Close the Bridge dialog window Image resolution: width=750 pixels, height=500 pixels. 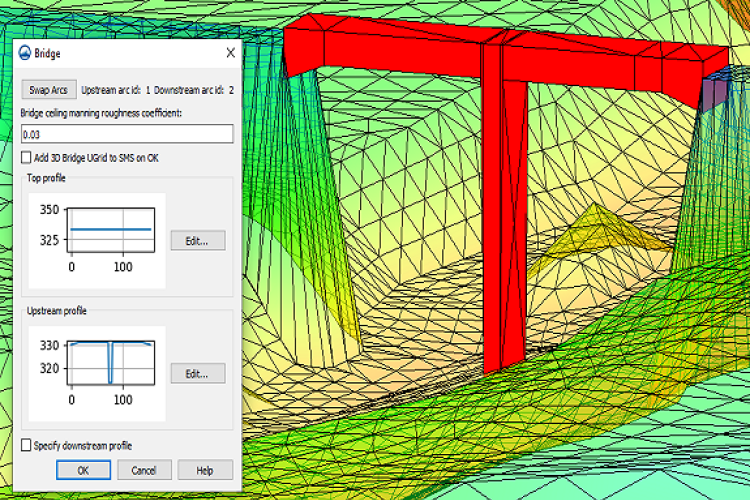(231, 53)
